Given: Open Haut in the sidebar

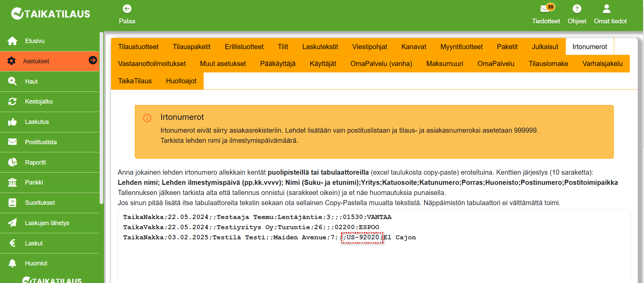Looking at the screenshot, I should point(49,81).
